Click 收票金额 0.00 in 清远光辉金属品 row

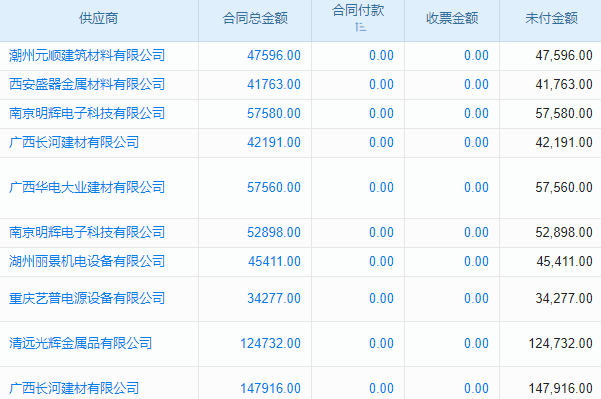pyautogui.click(x=476, y=343)
